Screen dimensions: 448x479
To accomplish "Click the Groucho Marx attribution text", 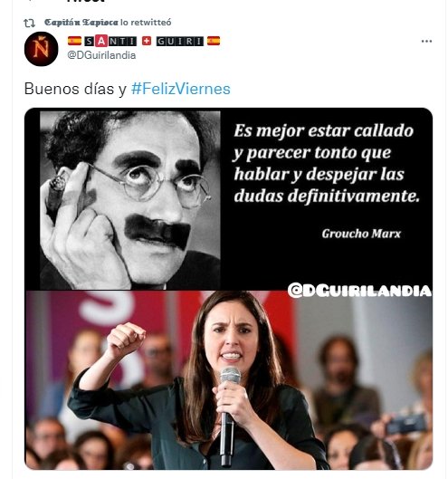I will point(361,234).
